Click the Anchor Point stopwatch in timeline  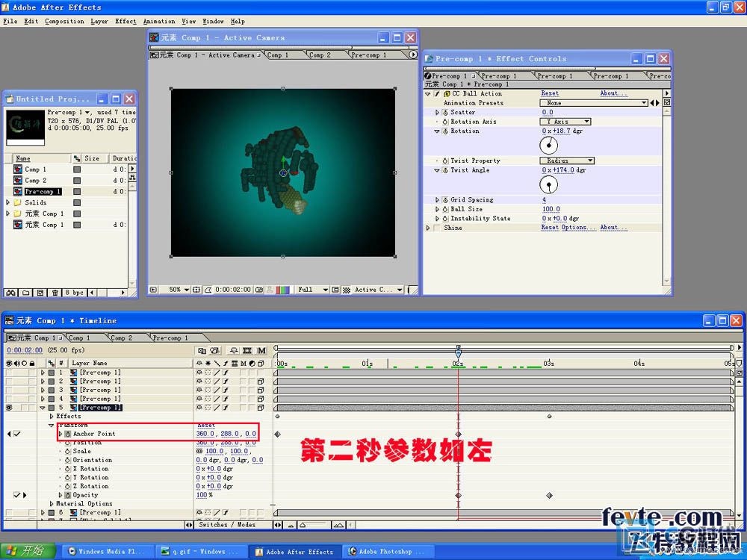tap(68, 434)
